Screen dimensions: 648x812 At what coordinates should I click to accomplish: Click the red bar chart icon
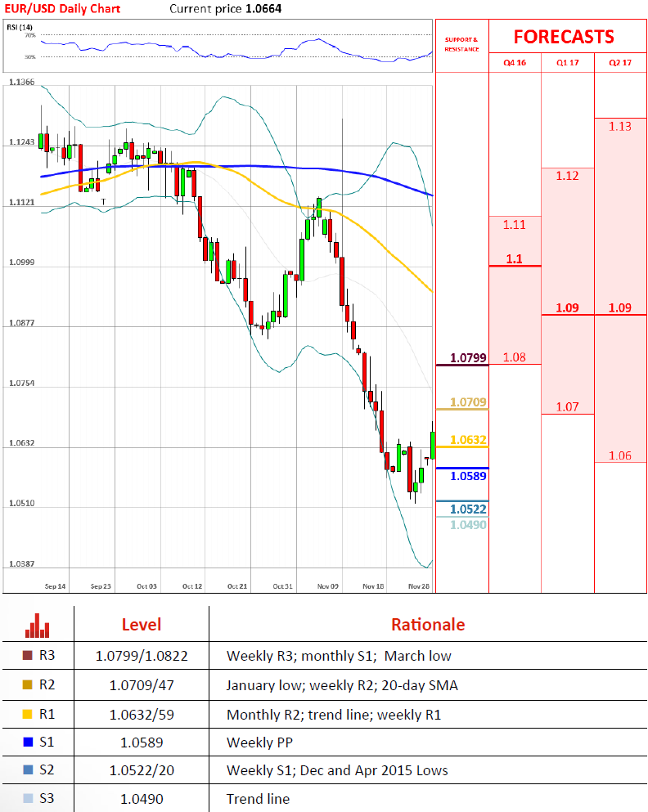click(38, 626)
